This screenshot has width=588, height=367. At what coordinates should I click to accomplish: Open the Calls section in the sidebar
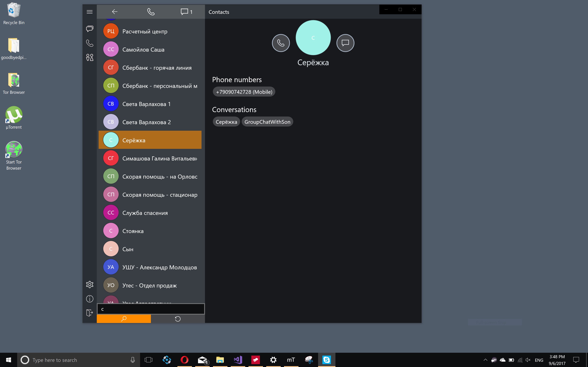[x=90, y=43]
